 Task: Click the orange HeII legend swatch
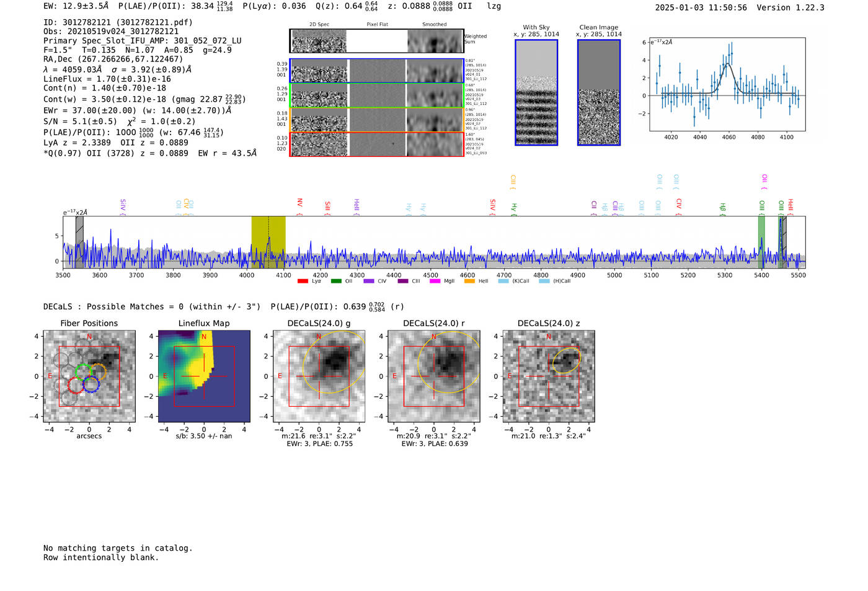469,281
